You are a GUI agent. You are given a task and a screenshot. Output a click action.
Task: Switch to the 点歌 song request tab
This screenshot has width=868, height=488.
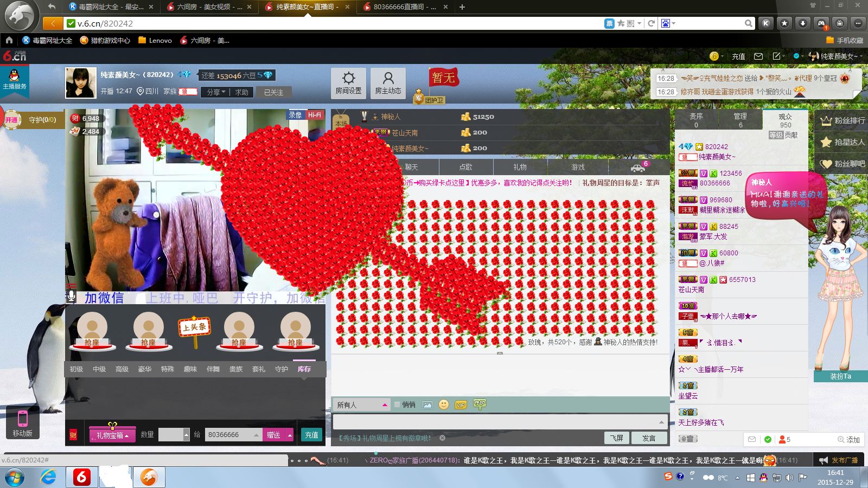(x=466, y=167)
